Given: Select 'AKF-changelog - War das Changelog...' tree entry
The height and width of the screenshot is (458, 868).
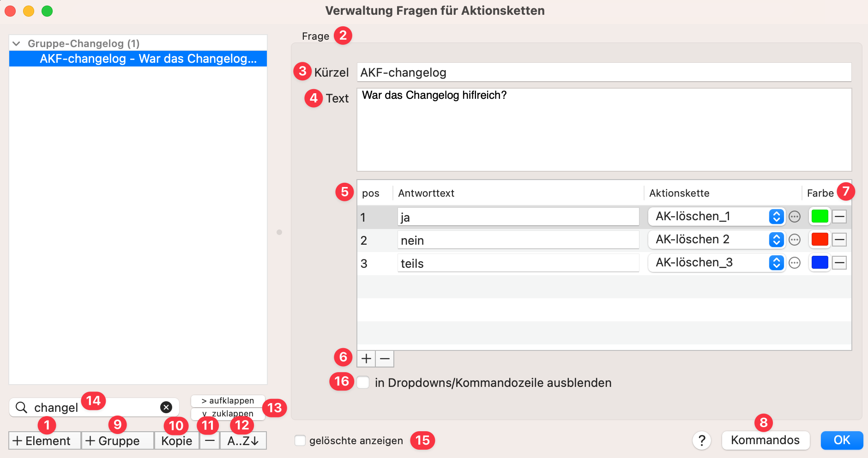Looking at the screenshot, I should click(x=138, y=59).
